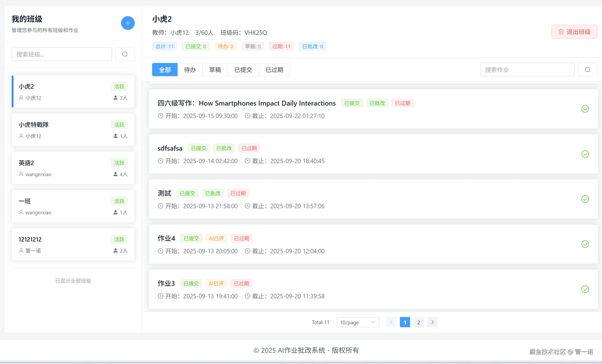Click the 搜索班级 search input
This screenshot has height=364, width=602.
click(61, 54)
